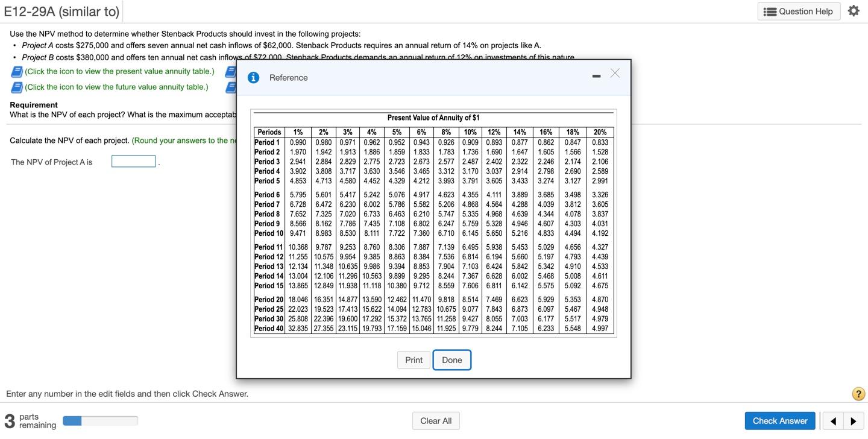Click the 12% column header
Viewport: 868px width, 439px height.
click(494, 132)
